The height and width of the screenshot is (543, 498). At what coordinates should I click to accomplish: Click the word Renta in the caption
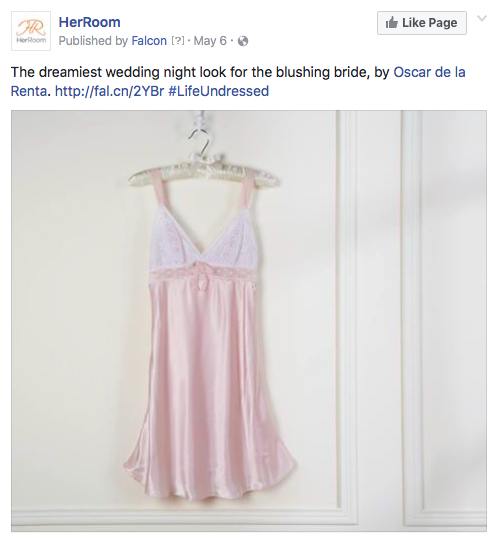click(x=29, y=91)
